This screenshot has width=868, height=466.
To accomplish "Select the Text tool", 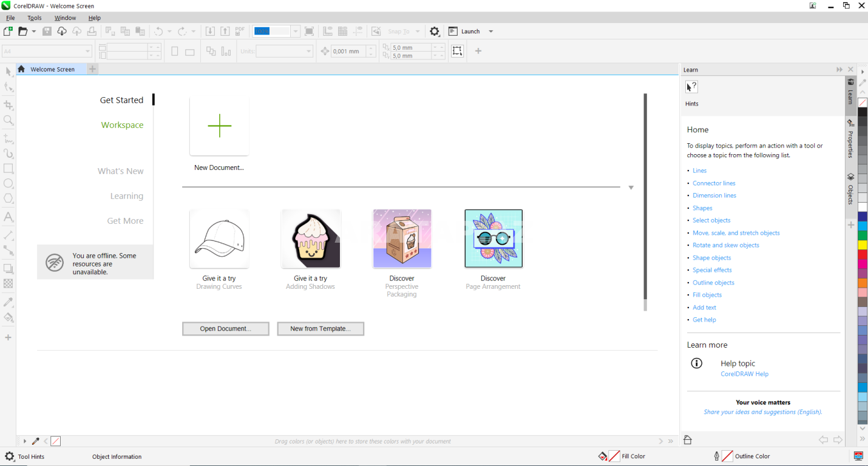I will [x=8, y=217].
